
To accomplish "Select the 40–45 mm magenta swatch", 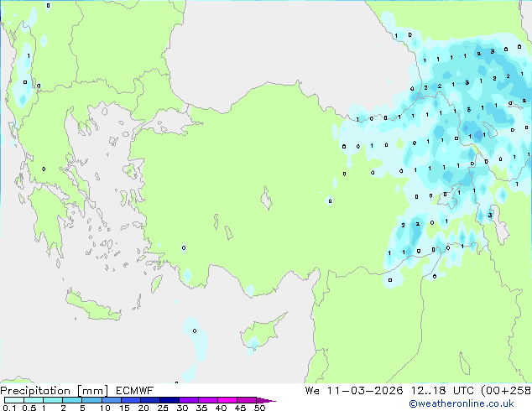I will 227,400.
